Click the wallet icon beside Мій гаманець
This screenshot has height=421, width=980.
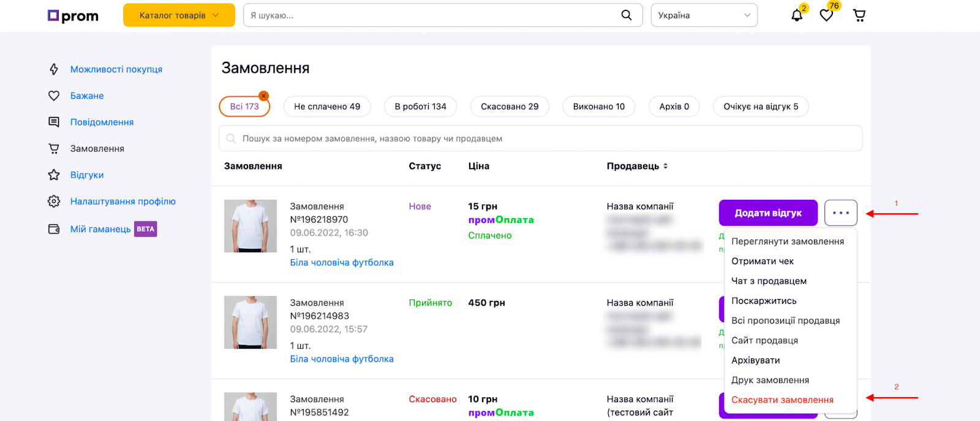(54, 229)
